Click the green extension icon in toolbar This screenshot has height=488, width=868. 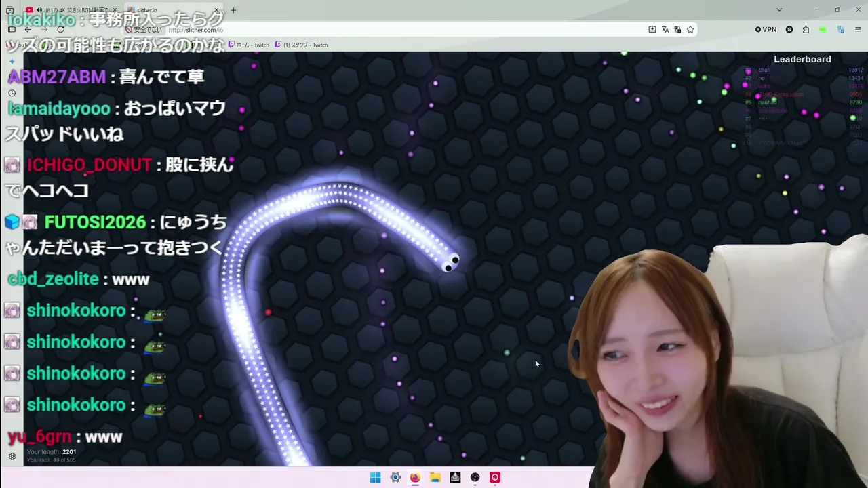click(x=823, y=30)
